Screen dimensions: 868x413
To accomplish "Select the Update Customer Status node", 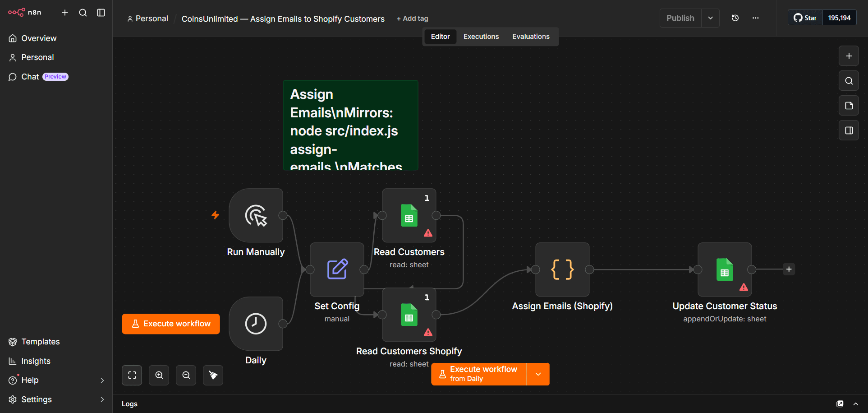I will coord(725,269).
